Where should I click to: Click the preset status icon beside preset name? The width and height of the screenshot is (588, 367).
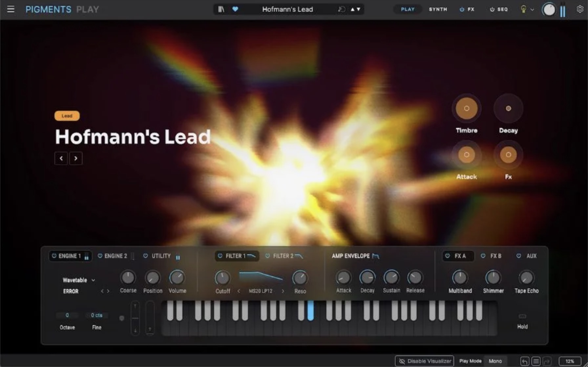coord(341,9)
